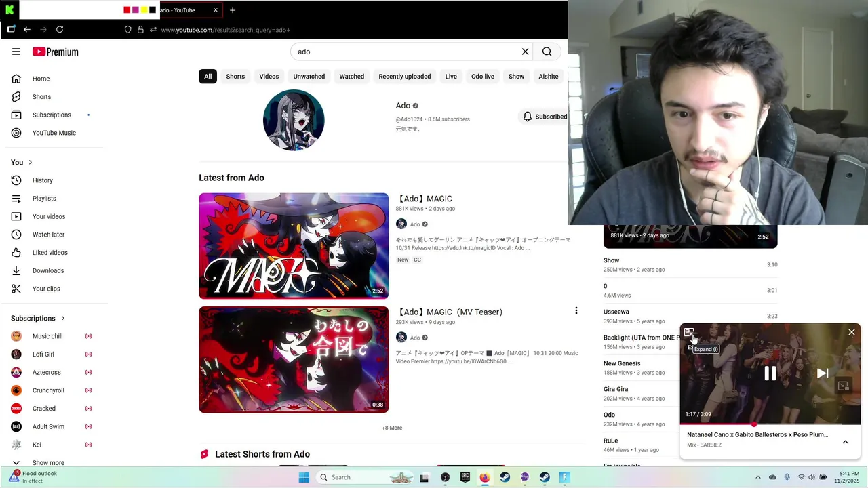Open the Subscribed notification bell dropdown
Image resolution: width=868 pixels, height=488 pixels.
point(545,117)
